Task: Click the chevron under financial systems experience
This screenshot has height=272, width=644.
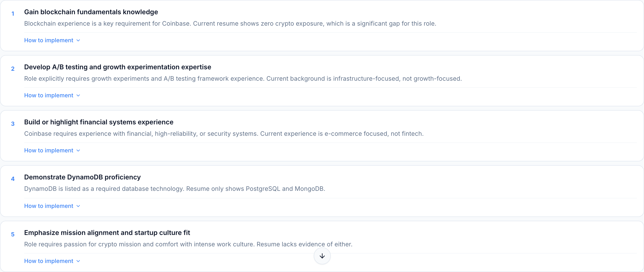Action: (x=78, y=150)
